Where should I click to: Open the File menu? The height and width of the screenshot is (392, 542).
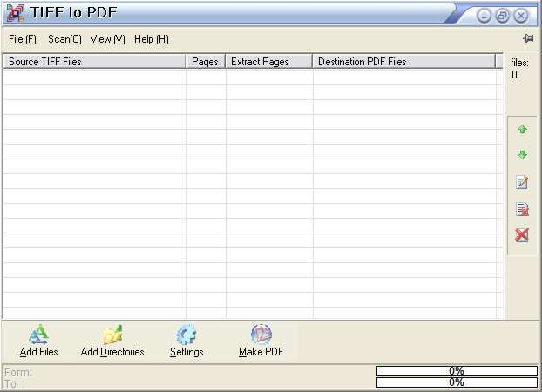pos(23,39)
